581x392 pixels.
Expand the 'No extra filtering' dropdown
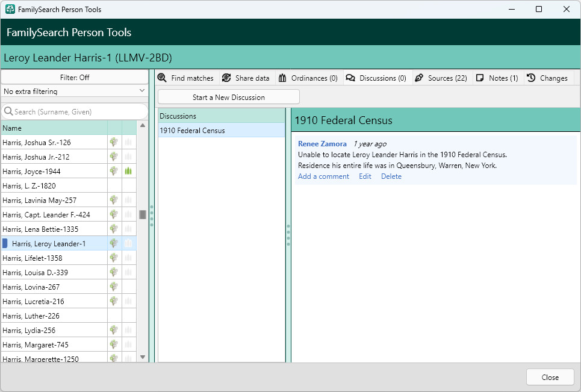(75, 91)
